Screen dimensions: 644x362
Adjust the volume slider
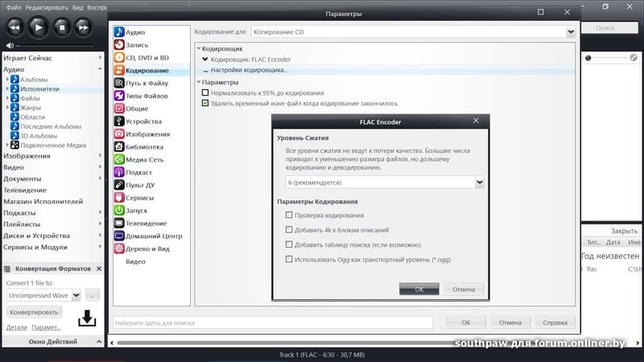coord(56,46)
